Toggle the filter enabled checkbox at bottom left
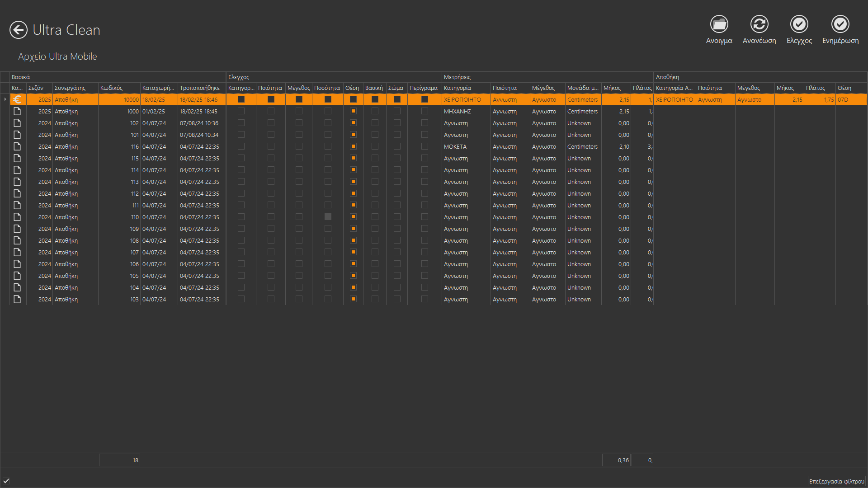Screen dimensions: 868x488 click(6, 481)
